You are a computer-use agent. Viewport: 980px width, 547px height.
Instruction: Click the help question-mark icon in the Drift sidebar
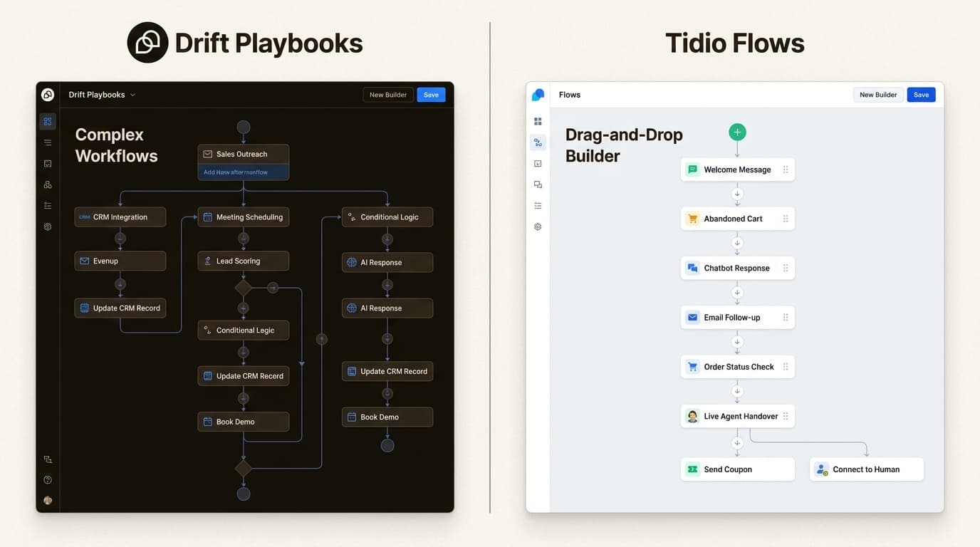48,480
